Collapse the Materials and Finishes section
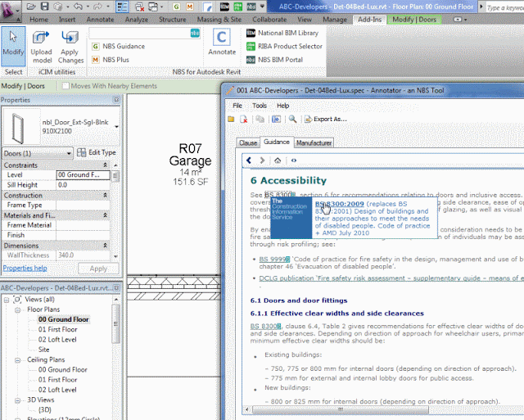Screen dimensions: 524x420 [x=105, y=215]
